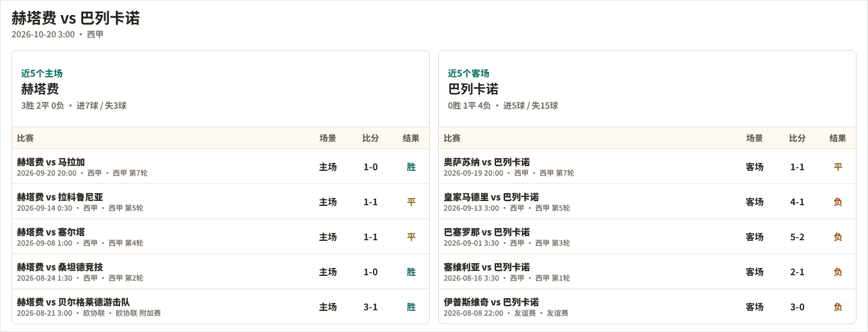Click the 5-2 score for 巴塞罗那 match

[x=797, y=237]
